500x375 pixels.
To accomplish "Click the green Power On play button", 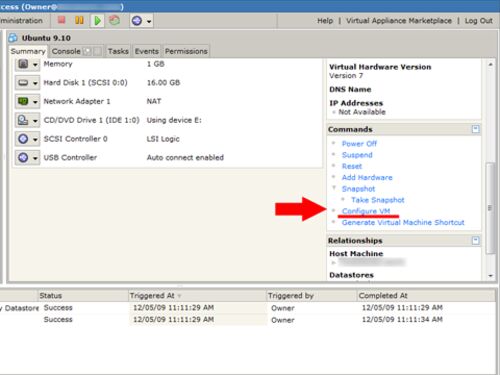I will [x=97, y=21].
